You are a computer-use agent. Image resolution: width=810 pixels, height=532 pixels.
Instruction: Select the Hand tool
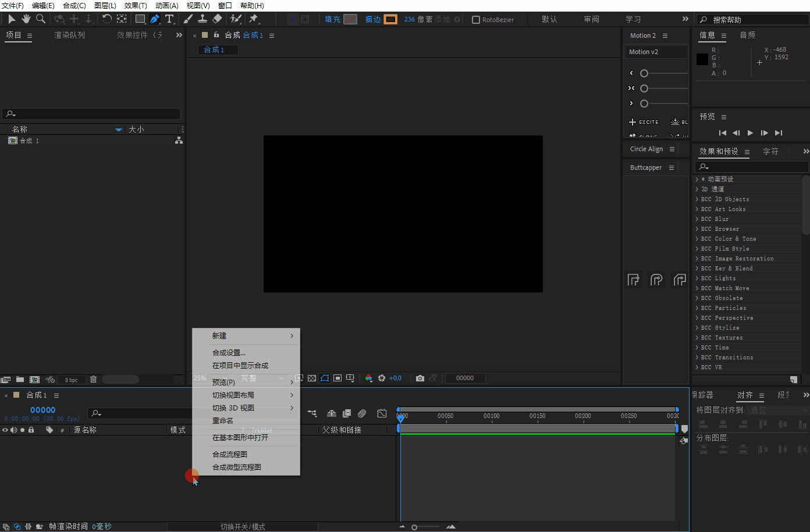click(26, 19)
